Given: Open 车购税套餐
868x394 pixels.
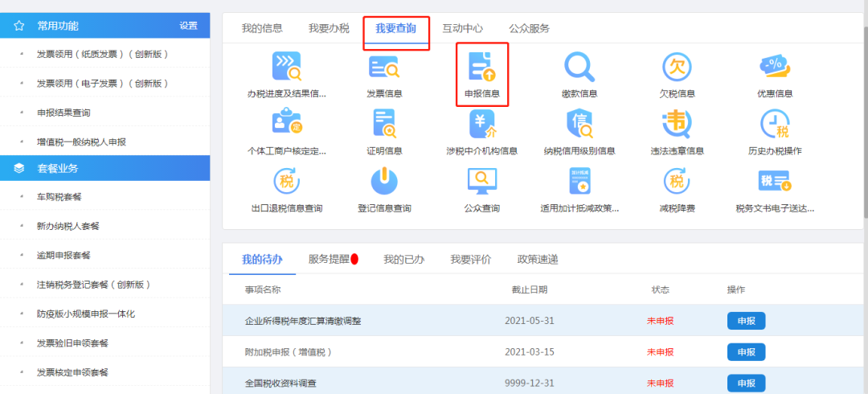Looking at the screenshot, I should click(x=59, y=197).
